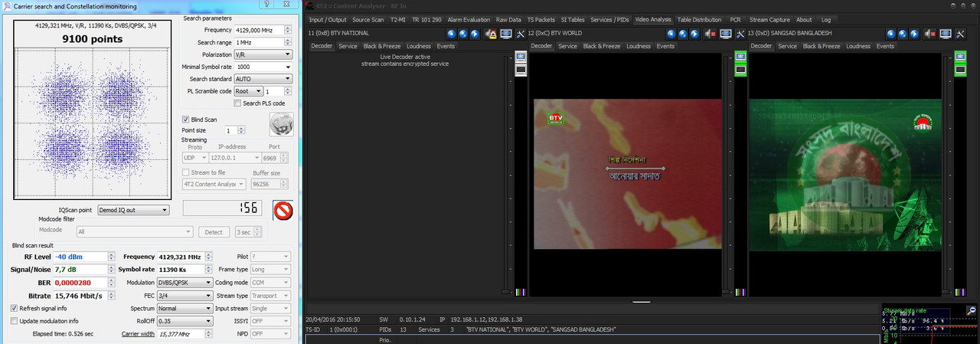This screenshot has height=344, width=980.
Task: Open the TR 101 290 tab
Action: coord(427,20)
